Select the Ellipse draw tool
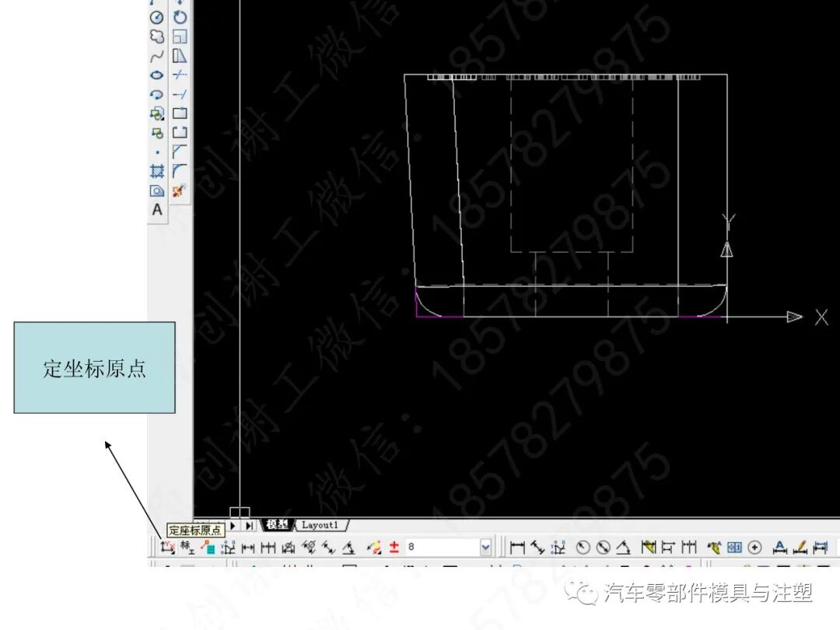 click(156, 75)
